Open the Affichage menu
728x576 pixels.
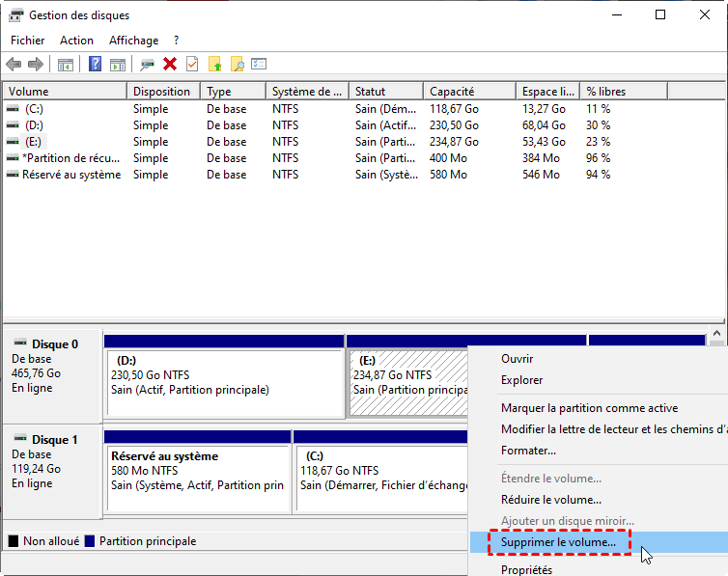[x=133, y=41]
